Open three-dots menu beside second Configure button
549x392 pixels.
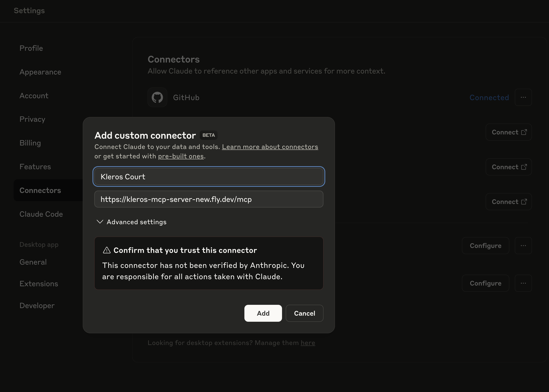[x=523, y=283]
